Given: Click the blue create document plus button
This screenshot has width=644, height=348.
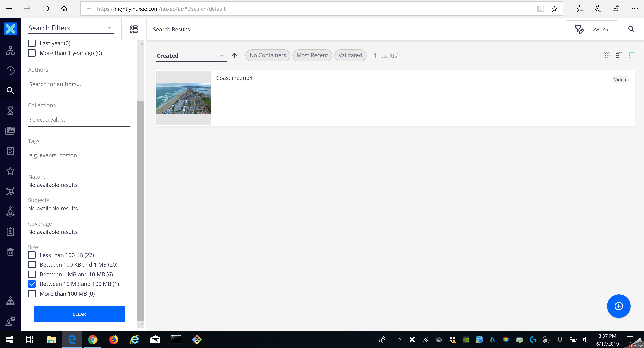Looking at the screenshot, I should (618, 306).
